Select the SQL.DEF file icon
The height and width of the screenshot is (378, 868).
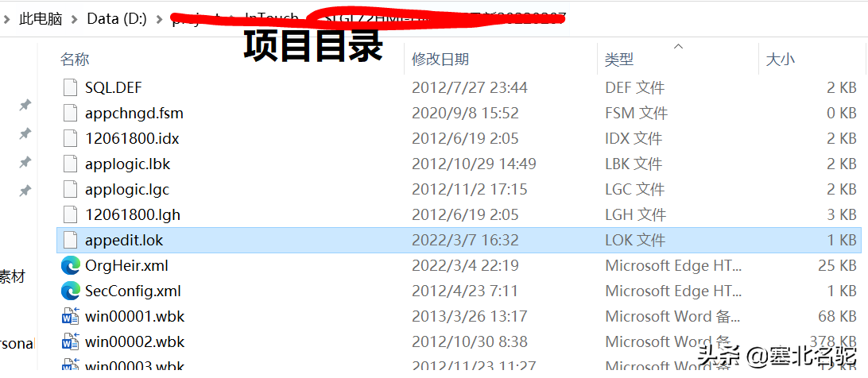tap(70, 87)
